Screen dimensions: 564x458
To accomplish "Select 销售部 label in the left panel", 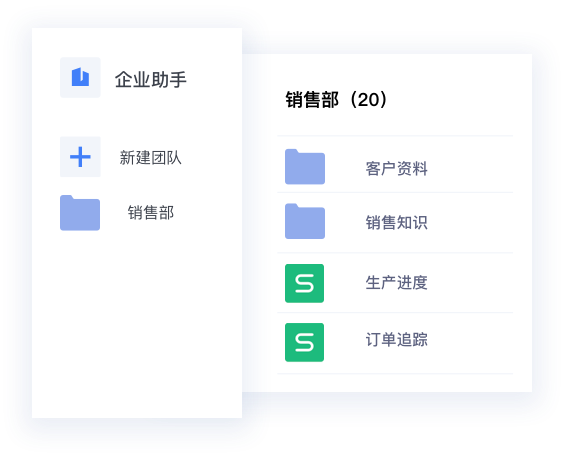I will click(151, 213).
